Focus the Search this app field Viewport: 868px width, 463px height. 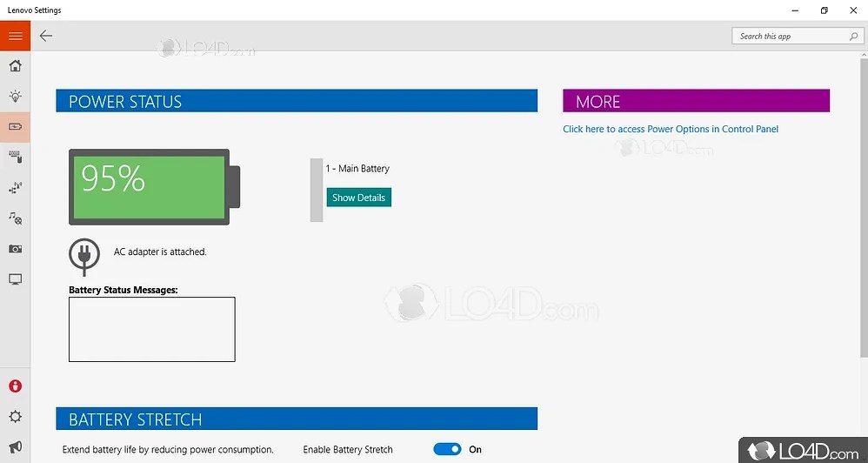797,36
